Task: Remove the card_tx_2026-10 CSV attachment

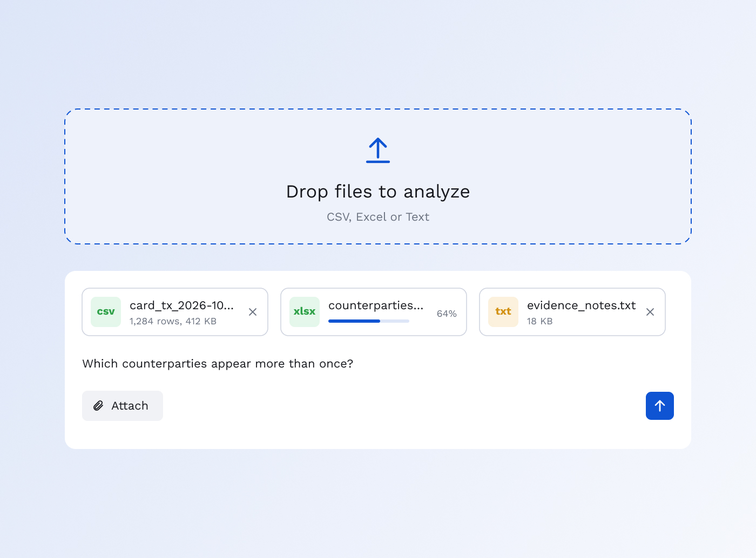Action: click(x=253, y=312)
